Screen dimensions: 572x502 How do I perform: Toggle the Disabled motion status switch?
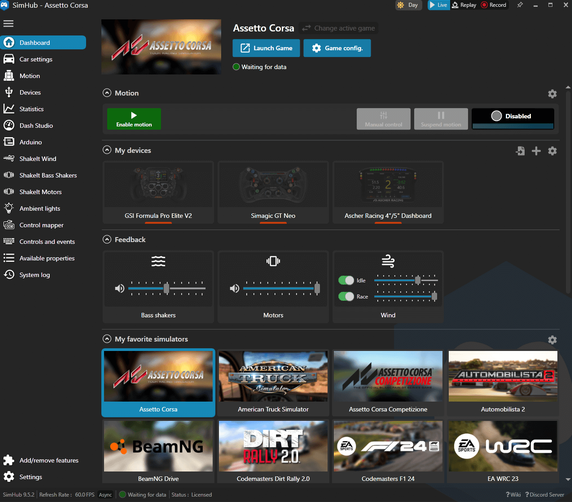coord(513,119)
